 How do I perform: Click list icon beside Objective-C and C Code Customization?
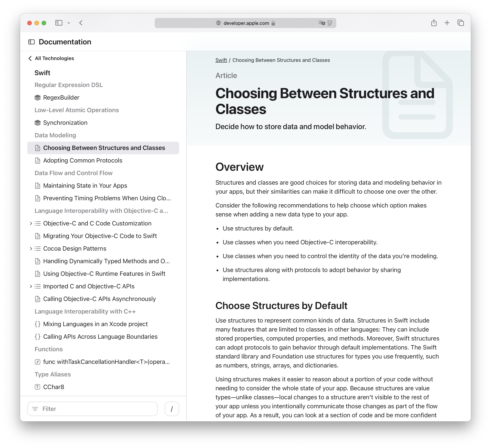pos(38,223)
